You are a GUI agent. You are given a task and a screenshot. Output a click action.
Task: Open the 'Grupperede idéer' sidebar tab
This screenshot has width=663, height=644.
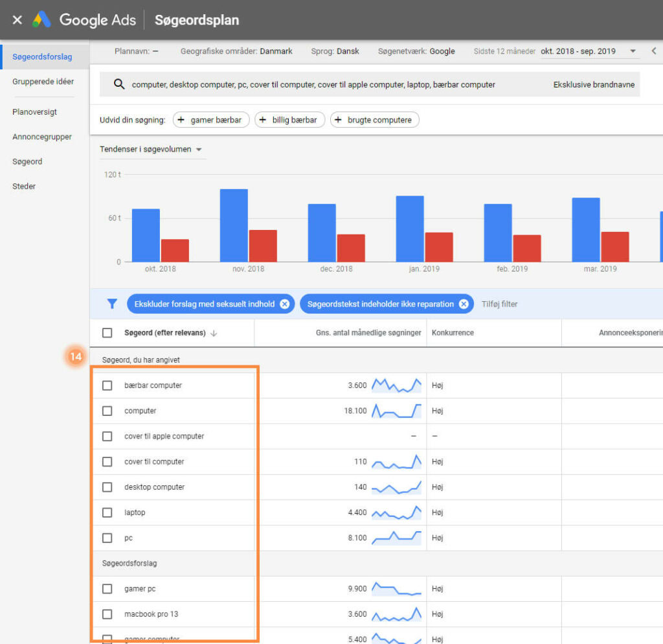(x=43, y=82)
